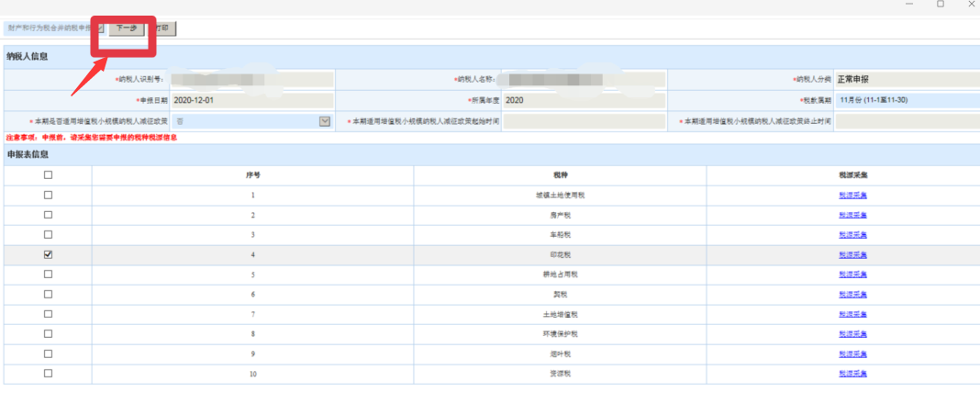Image resolution: width=980 pixels, height=415 pixels.
Task: Follow 税源采集 link for 环境保护税
Action: pos(852,334)
